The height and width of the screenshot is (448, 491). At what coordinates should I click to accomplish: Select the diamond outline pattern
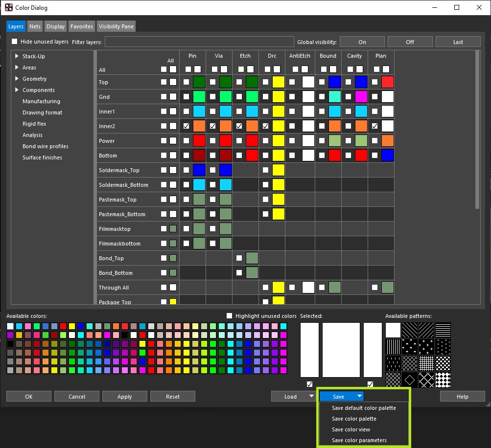click(x=410, y=380)
